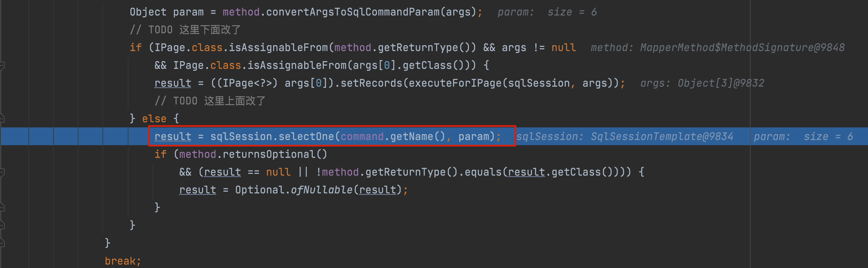Collapse the fold marker beside IPage.class.isAssignableFrom(args[0] line
This screenshot has width=868, height=268.
pos(2,65)
